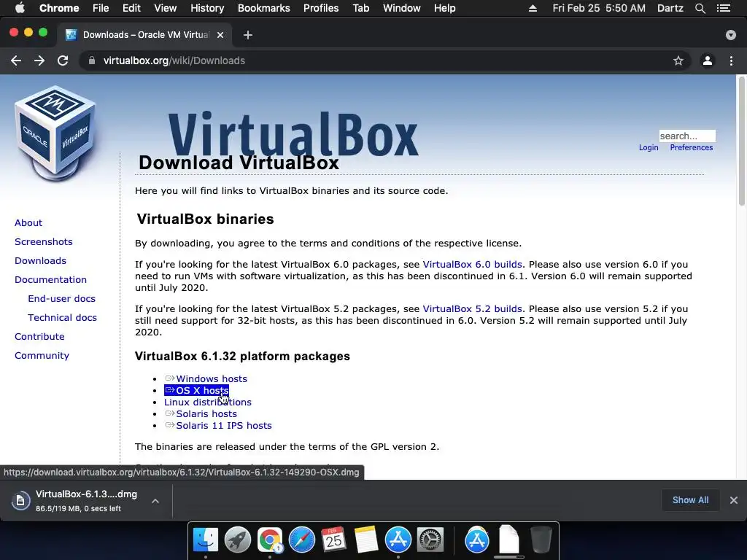Open the Window menu
The width and height of the screenshot is (747, 560).
click(402, 8)
